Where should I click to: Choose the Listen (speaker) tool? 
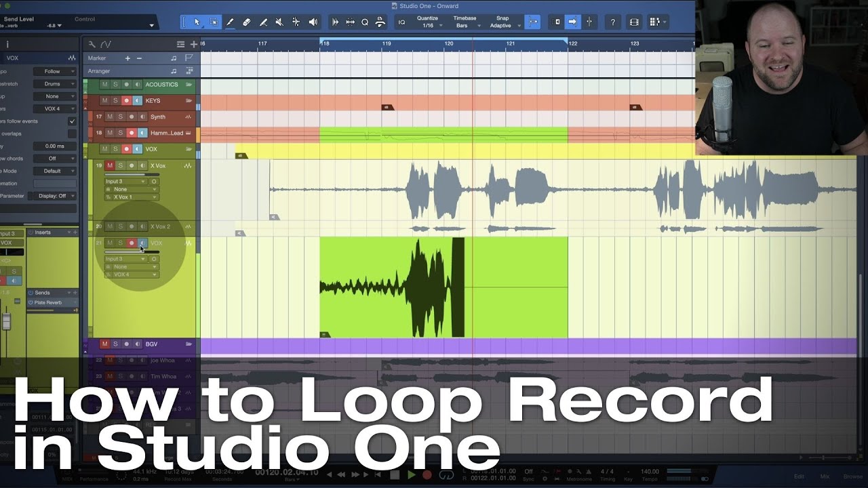313,22
